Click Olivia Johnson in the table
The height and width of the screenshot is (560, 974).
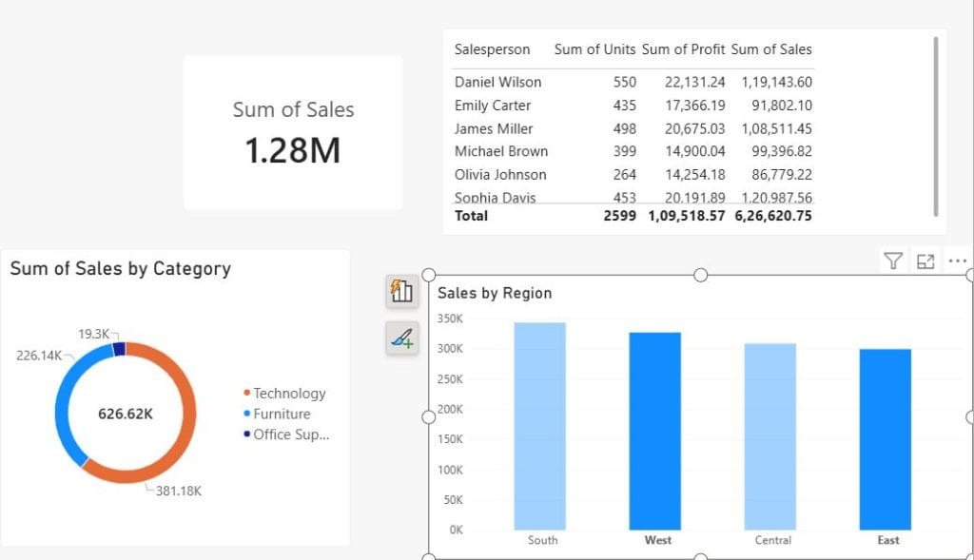pos(500,174)
